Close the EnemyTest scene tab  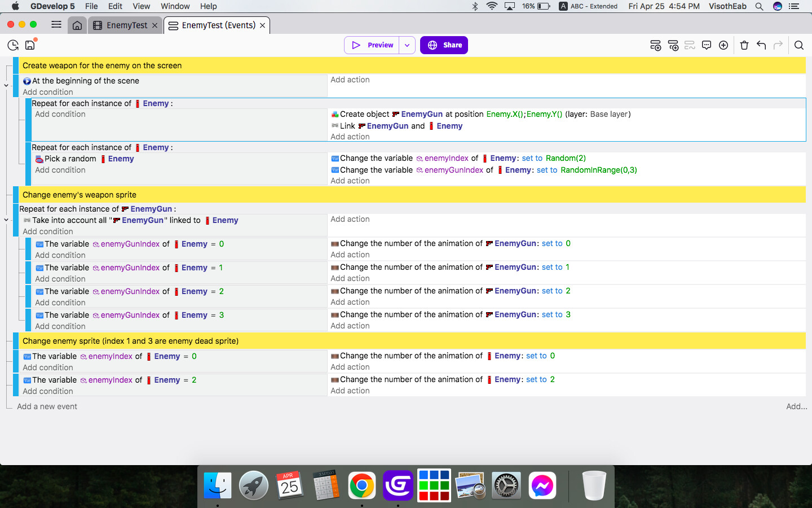(155, 25)
